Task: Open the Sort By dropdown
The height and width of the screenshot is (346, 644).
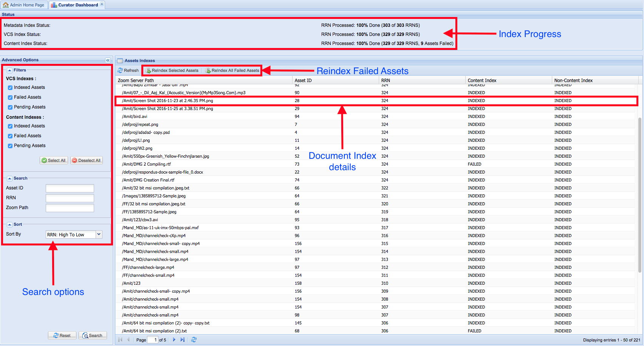Action: (x=99, y=234)
